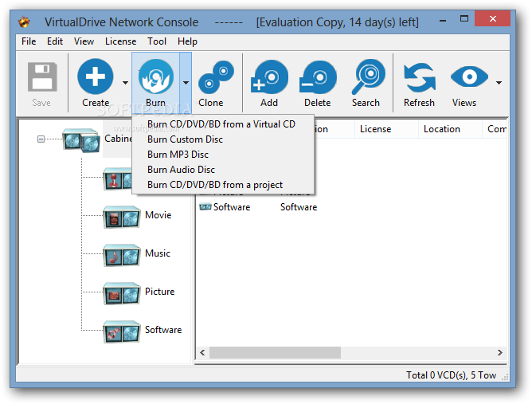532x404 pixels.
Task: Click the scroll right arrow
Action: pyautogui.click(x=500, y=352)
